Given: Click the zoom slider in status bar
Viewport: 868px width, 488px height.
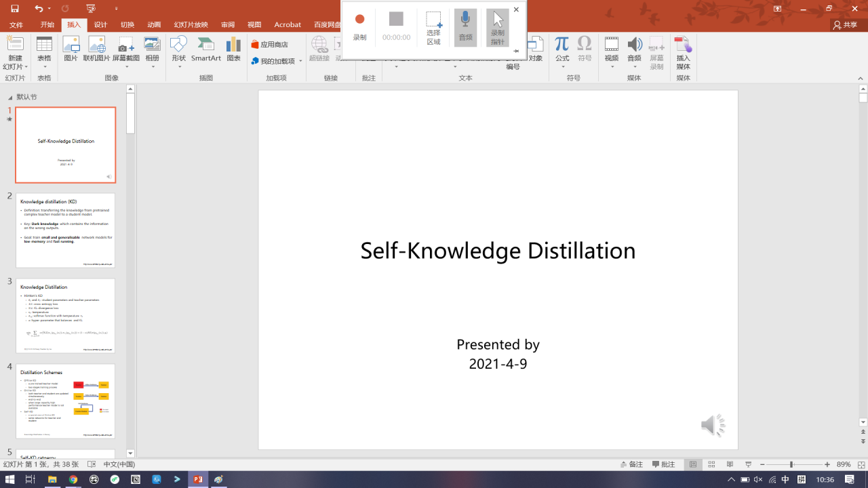Looking at the screenshot, I should 791,464.
